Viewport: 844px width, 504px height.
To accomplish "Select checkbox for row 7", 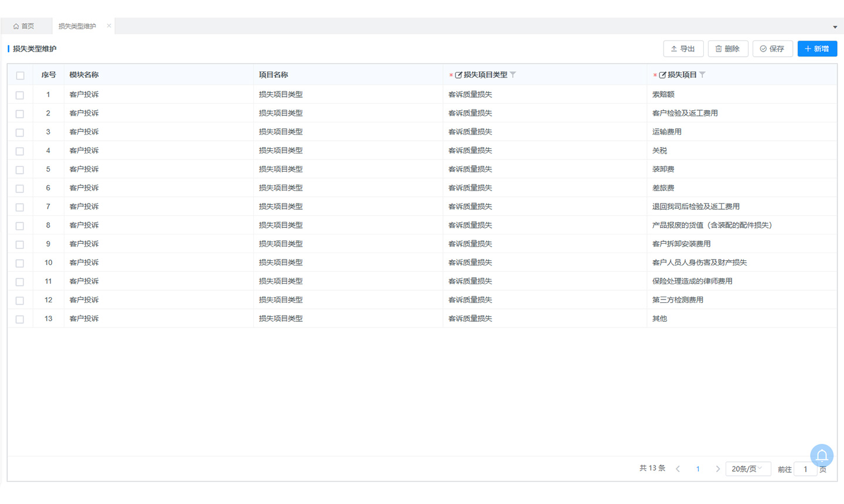I will tap(20, 207).
